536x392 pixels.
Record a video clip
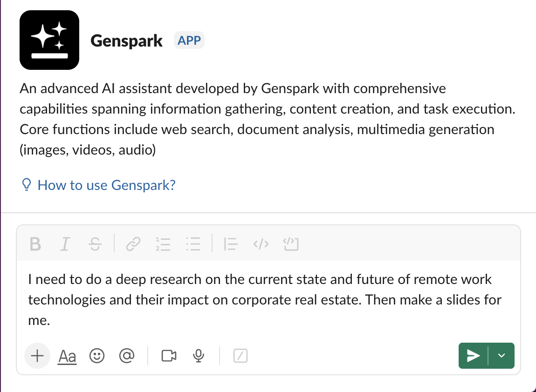169,356
